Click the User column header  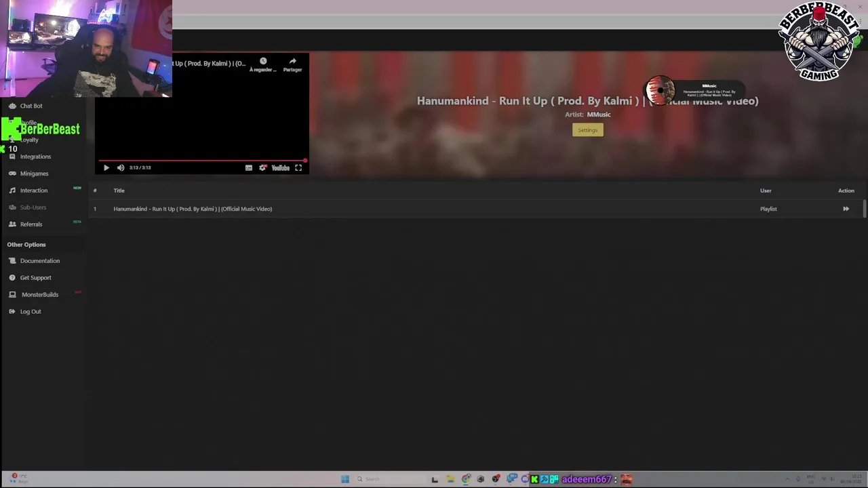pos(766,190)
